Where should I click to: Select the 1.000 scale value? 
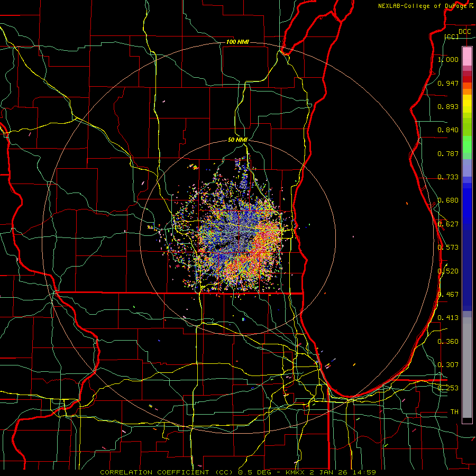tap(448, 59)
